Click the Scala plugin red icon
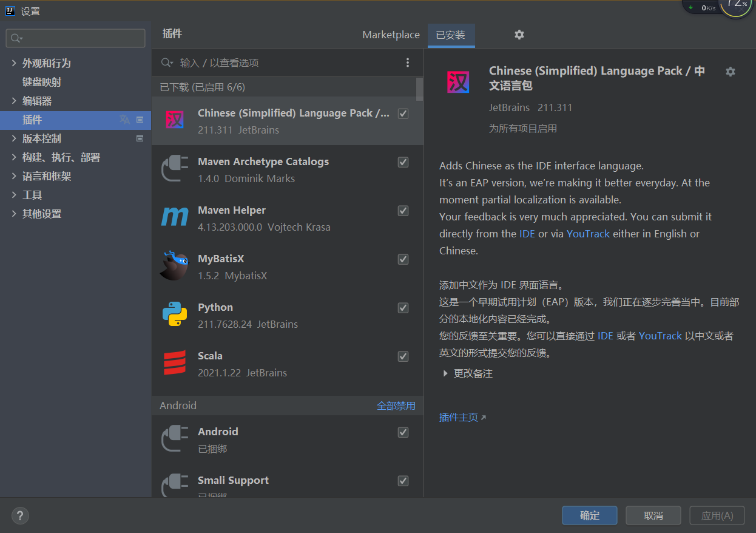Viewport: 756px width, 533px height. 175,362
